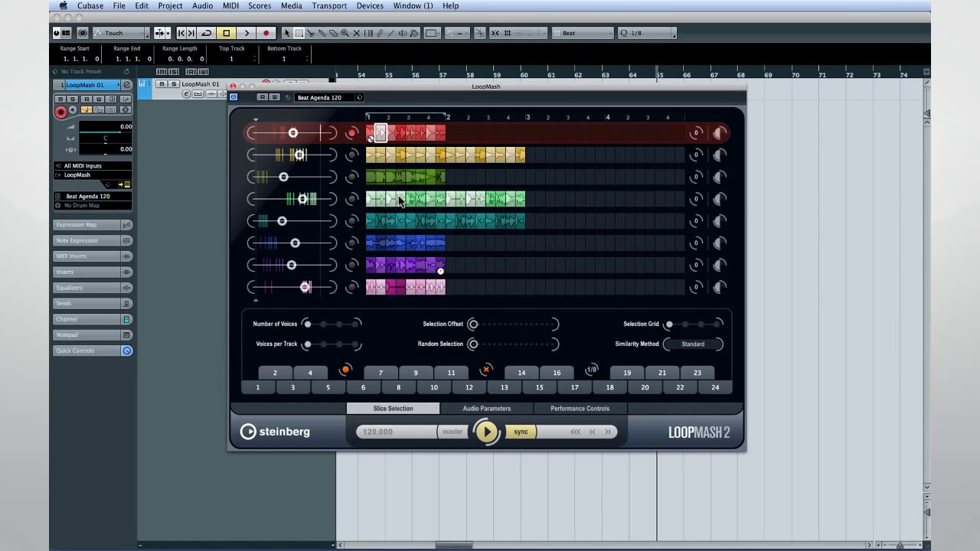Click the Notepad section icon
Screen dimensions: 980x551
tap(127, 334)
